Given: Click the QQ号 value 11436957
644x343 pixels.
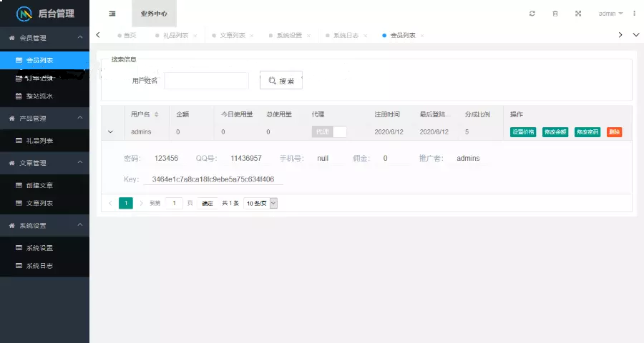Looking at the screenshot, I should pyautogui.click(x=246, y=159).
